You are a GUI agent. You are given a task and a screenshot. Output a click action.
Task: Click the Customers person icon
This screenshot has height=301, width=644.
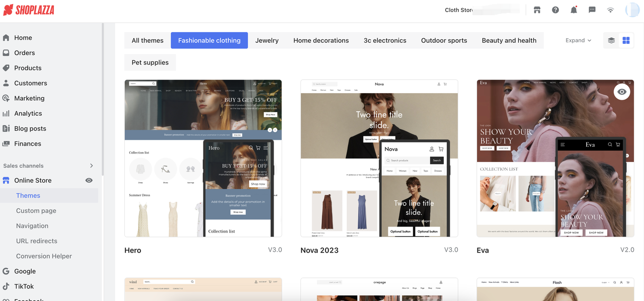click(x=6, y=83)
